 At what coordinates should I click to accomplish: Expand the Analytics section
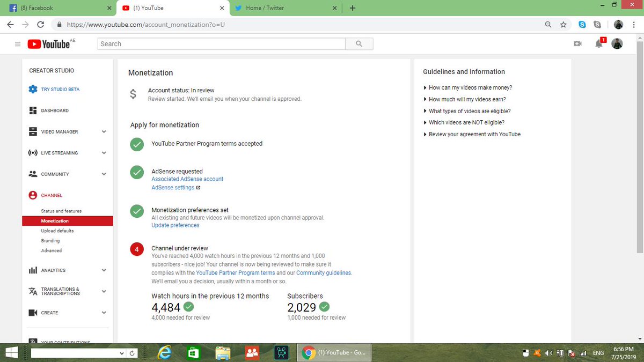[104, 270]
